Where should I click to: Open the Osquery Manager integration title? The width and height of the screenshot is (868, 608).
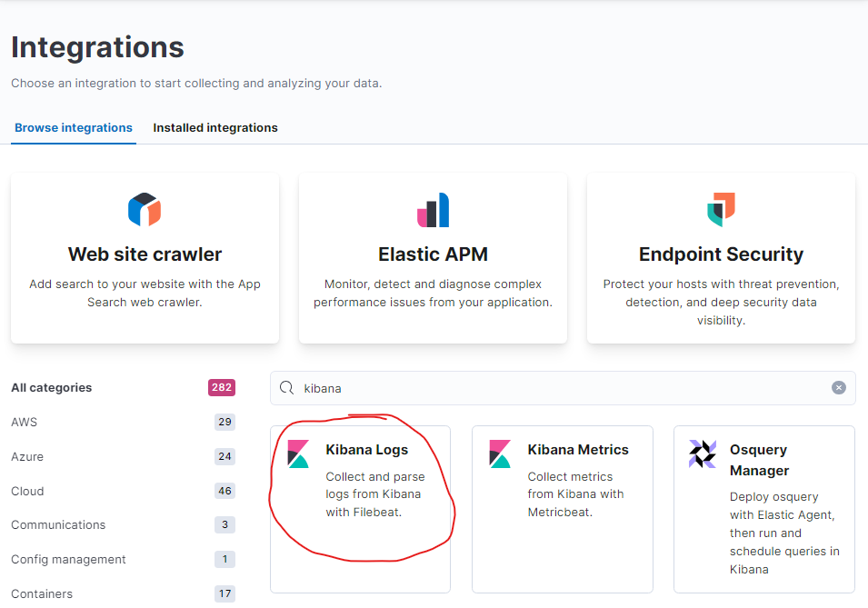759,460
